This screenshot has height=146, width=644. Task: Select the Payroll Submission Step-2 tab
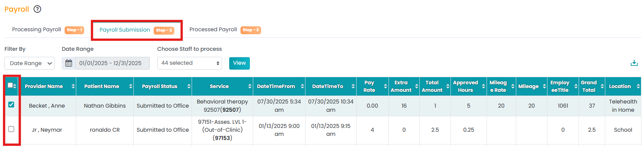[x=136, y=30]
